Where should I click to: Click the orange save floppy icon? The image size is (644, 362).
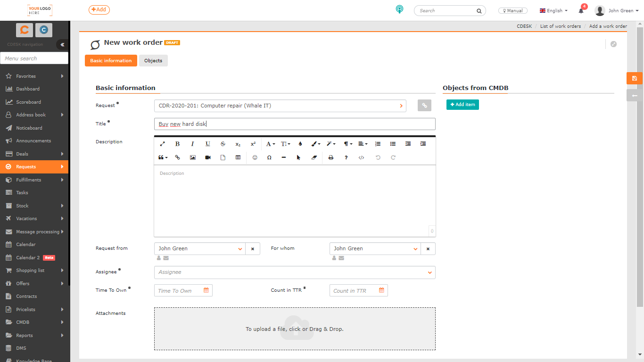[x=635, y=78]
